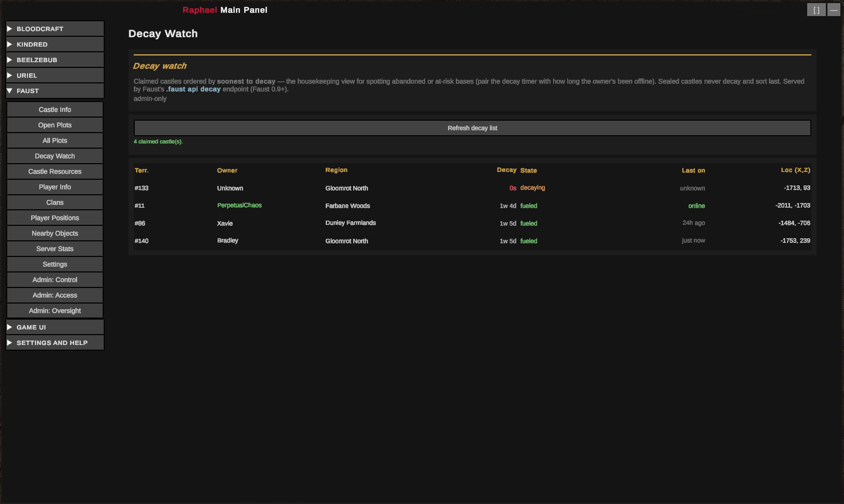The height and width of the screenshot is (504, 844).
Task: Click the Raphael Main Panel title
Action: coord(225,10)
